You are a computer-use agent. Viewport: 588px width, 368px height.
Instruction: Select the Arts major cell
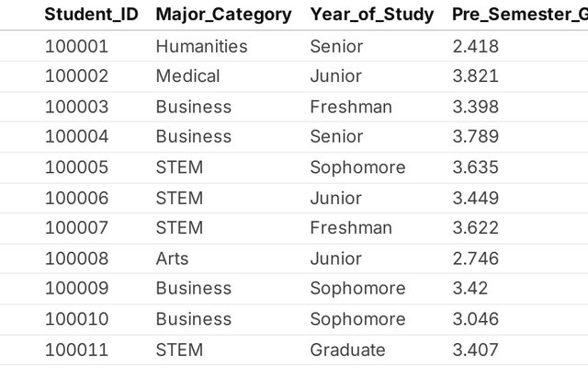point(172,259)
